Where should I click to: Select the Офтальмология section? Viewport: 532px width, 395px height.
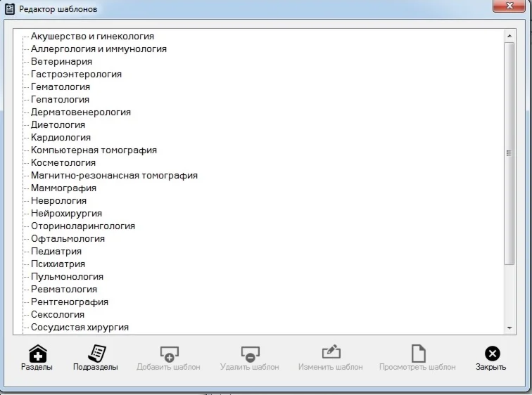click(x=68, y=238)
